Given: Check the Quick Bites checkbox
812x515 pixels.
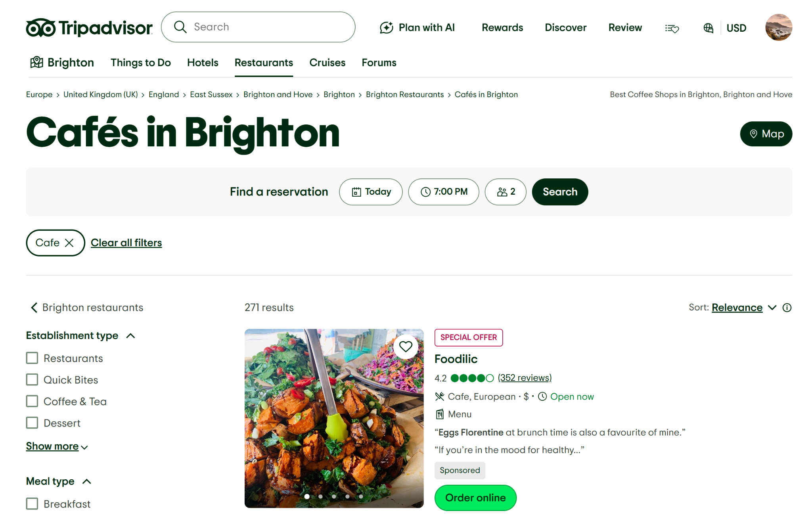Looking at the screenshot, I should tap(32, 380).
